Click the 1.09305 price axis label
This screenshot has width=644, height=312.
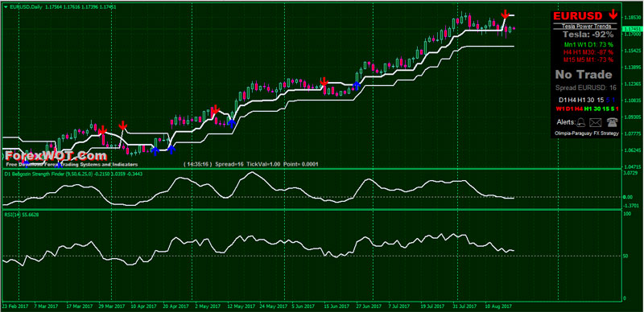coord(632,117)
